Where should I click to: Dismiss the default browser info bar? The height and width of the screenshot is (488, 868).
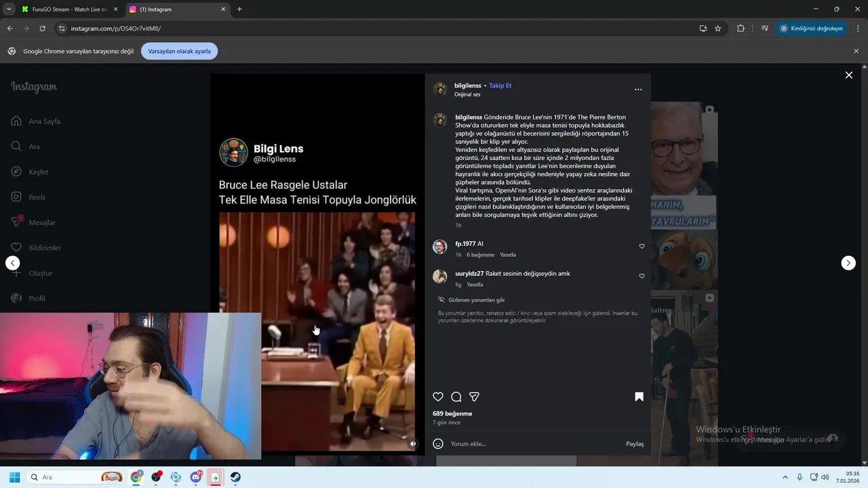[856, 51]
